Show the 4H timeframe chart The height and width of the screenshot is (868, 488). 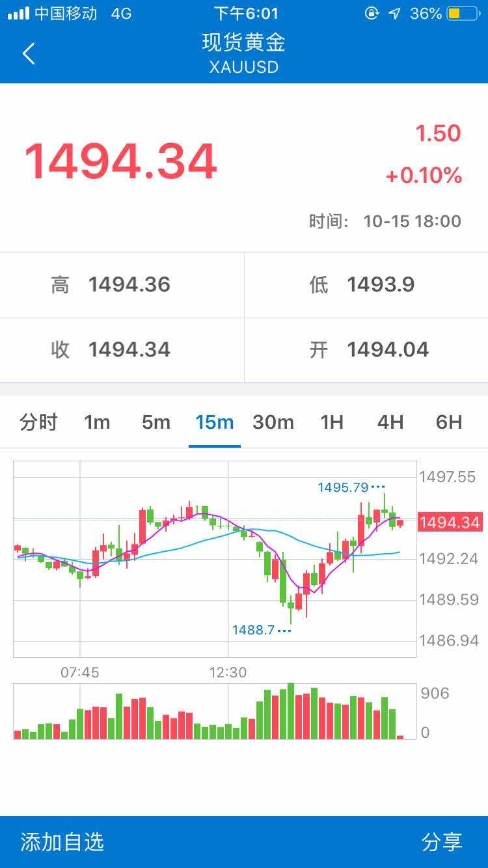tap(390, 422)
